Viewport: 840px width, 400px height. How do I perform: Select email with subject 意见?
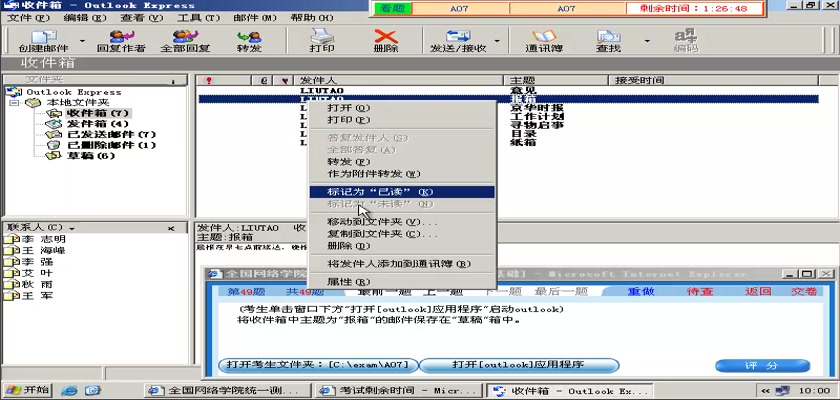523,91
